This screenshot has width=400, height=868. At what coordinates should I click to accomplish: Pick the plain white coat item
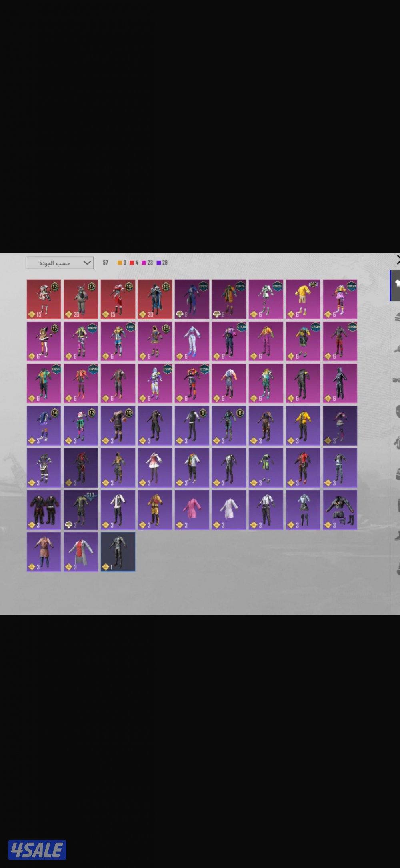point(229,510)
